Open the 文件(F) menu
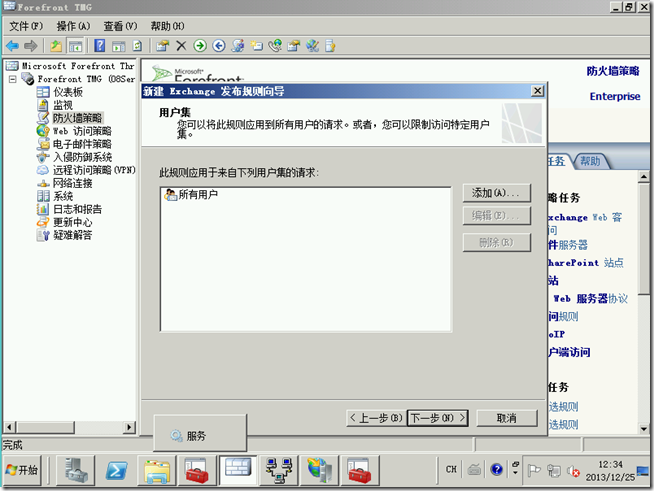Image resolution: width=654 pixels, height=491 pixels. coord(26,26)
